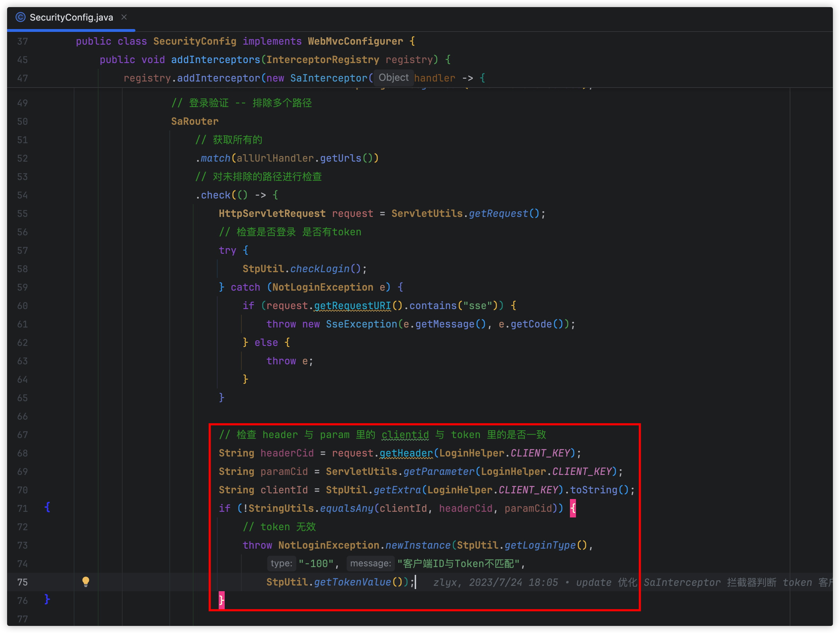This screenshot has height=633, width=840.
Task: Click the underlined getRequestURI method call
Action: pos(352,306)
